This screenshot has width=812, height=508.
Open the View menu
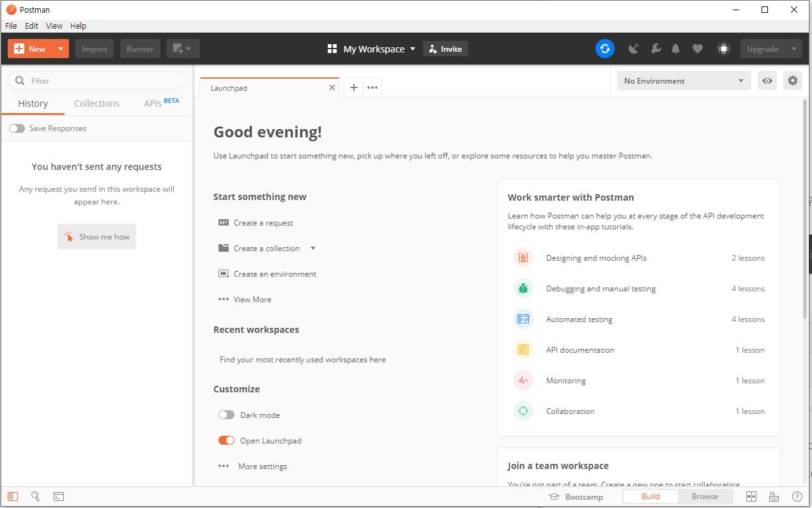(54, 26)
